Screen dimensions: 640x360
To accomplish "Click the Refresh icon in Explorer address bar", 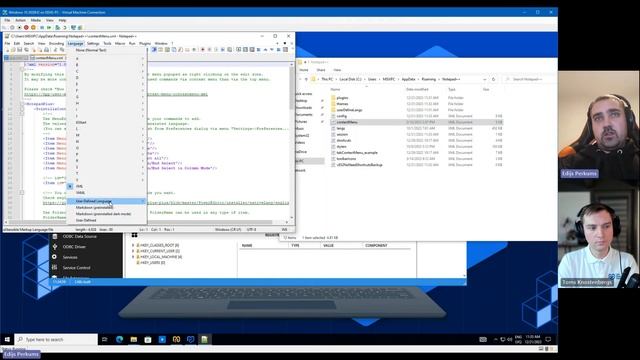I will coord(493,79).
